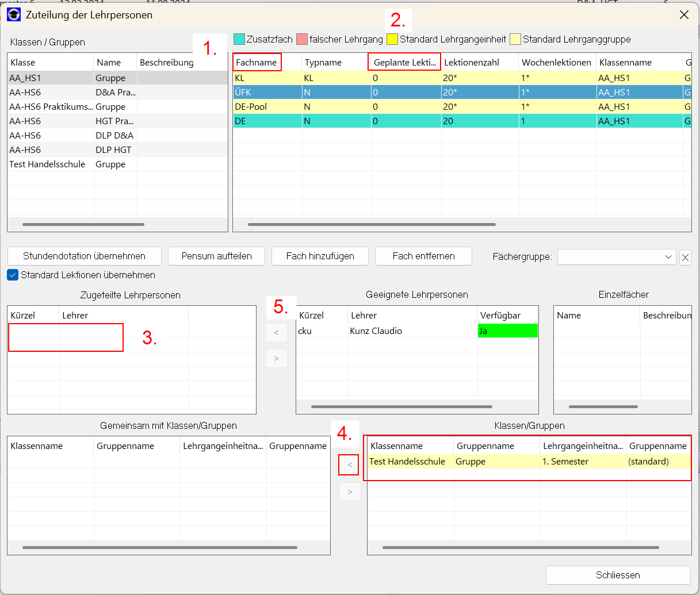The width and height of the screenshot is (700, 595).
Task: Sort by Fachname column header
Action: coord(257,62)
